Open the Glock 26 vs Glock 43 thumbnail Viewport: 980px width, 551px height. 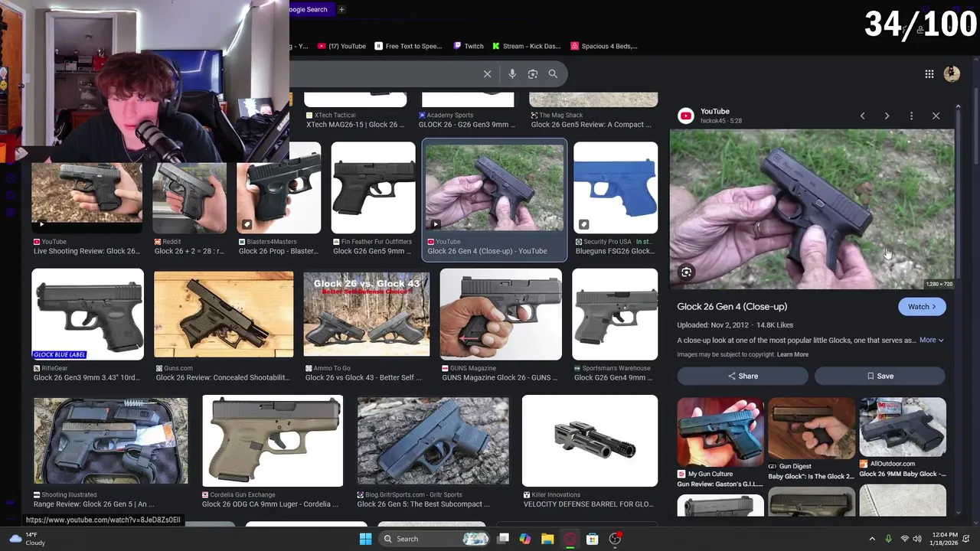(x=367, y=315)
